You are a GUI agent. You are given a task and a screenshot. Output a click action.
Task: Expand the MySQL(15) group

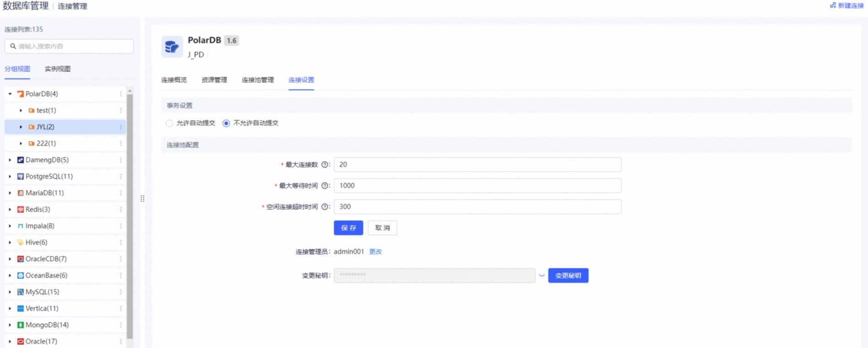[10, 292]
